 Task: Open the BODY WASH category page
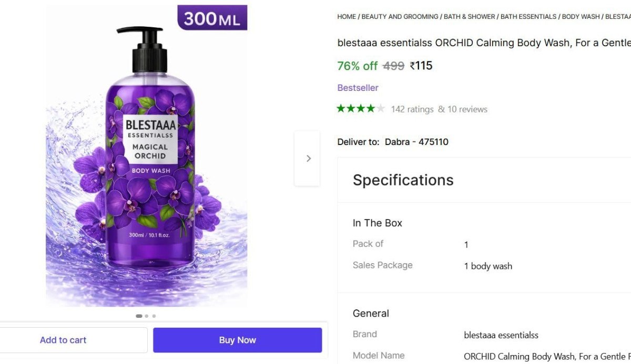tap(580, 16)
